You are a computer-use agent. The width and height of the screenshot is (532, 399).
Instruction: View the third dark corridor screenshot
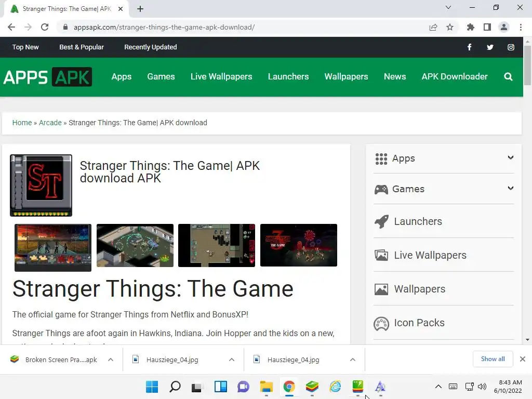pos(217,245)
